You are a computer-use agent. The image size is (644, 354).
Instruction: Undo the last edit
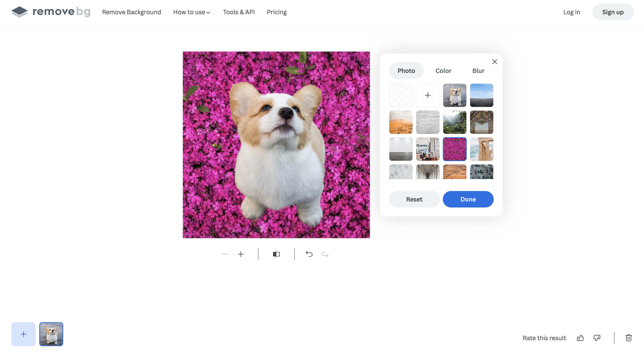coord(309,254)
